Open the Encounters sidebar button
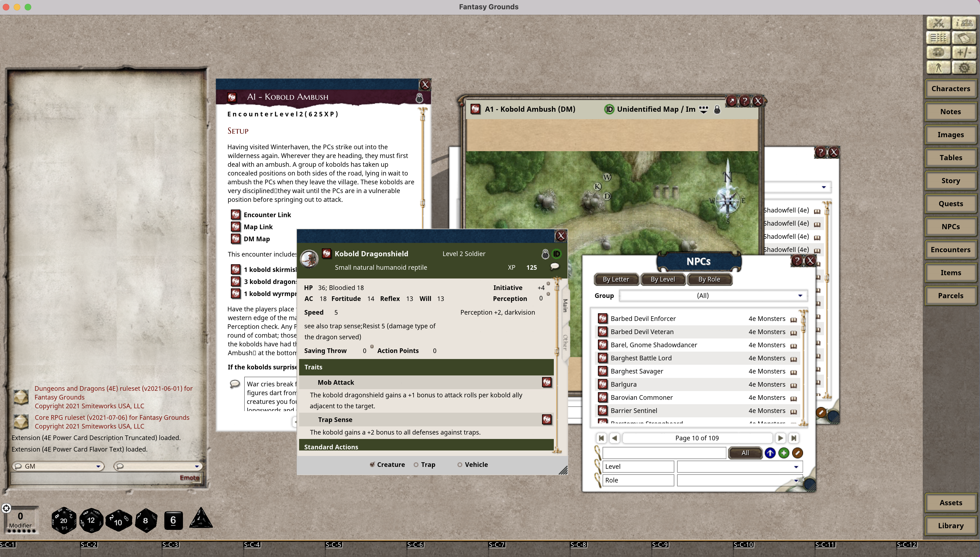The width and height of the screenshot is (980, 557). 950,250
